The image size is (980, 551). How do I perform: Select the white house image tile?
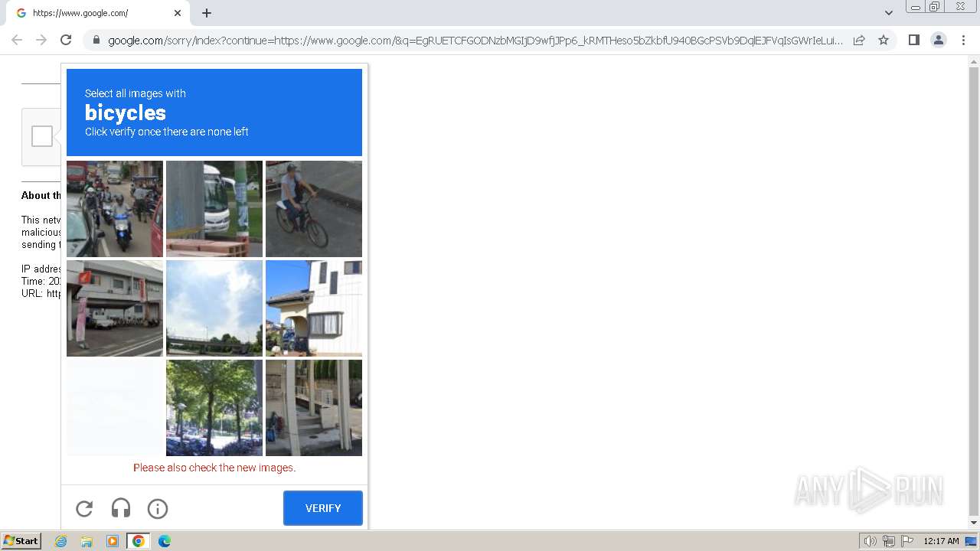point(314,308)
